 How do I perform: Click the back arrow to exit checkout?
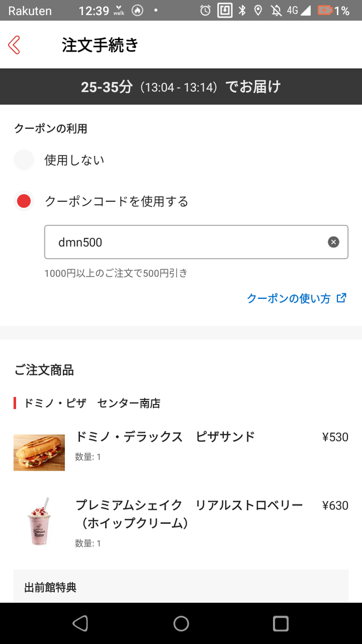[14, 45]
